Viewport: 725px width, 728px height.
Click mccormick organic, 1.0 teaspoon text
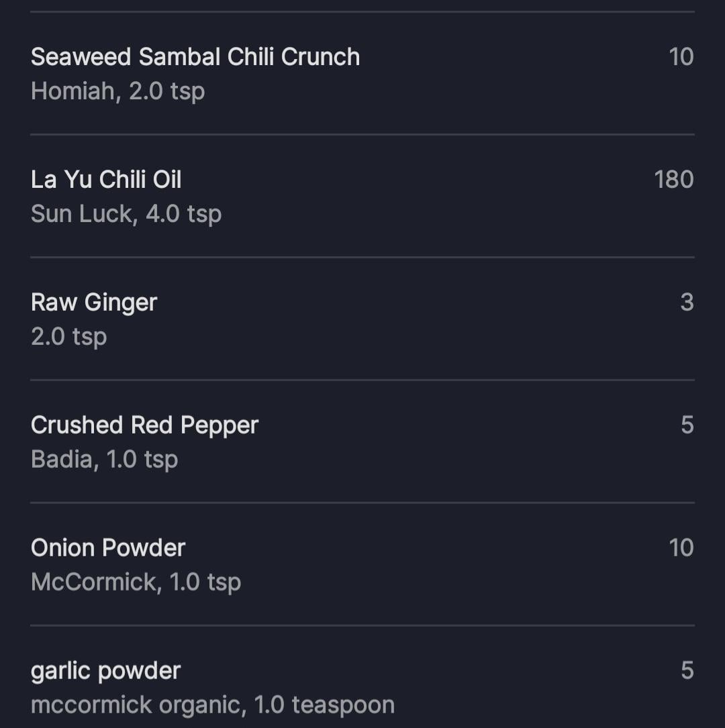(x=213, y=705)
